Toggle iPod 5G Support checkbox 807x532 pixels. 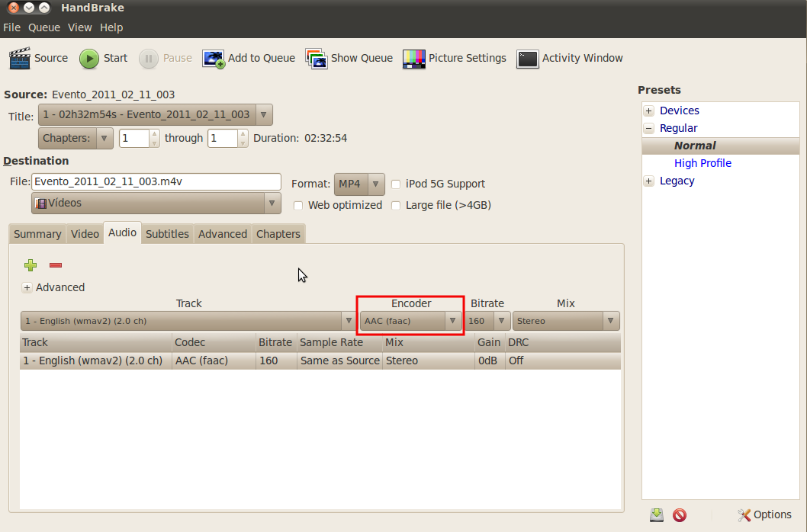(x=396, y=184)
